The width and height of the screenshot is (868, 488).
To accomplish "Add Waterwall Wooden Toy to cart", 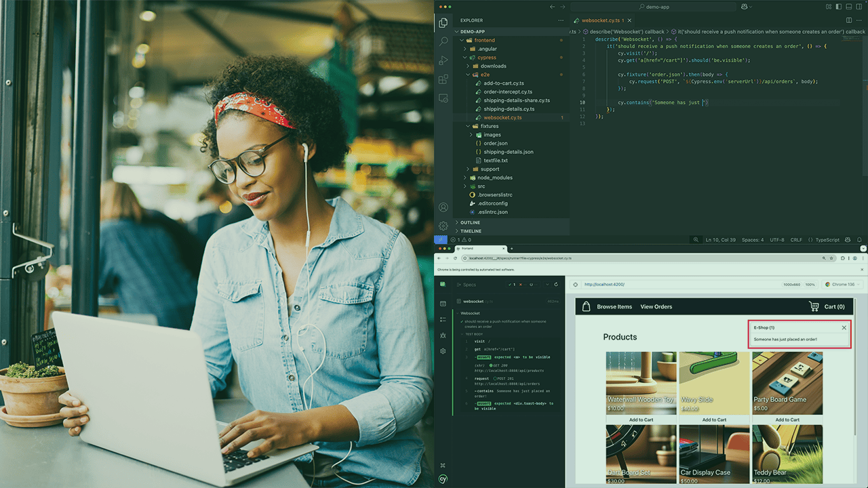I will click(641, 420).
